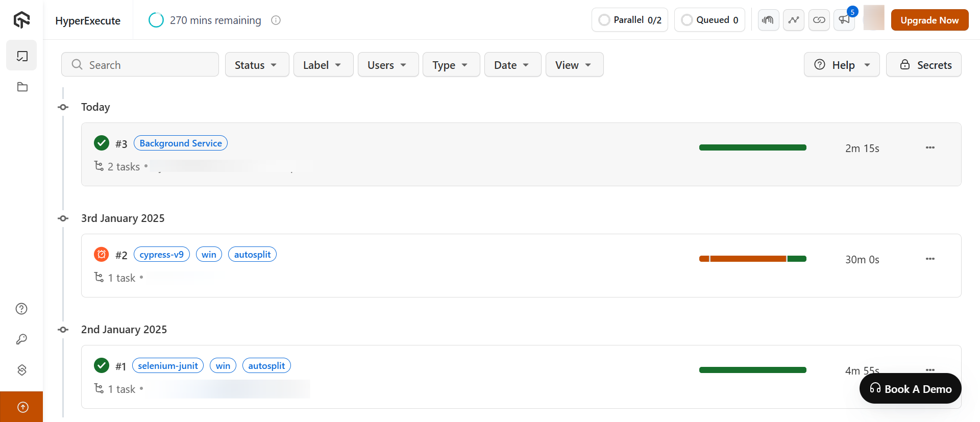The height and width of the screenshot is (422, 980).
Task: Expand the Label filter dropdown
Action: click(x=323, y=65)
